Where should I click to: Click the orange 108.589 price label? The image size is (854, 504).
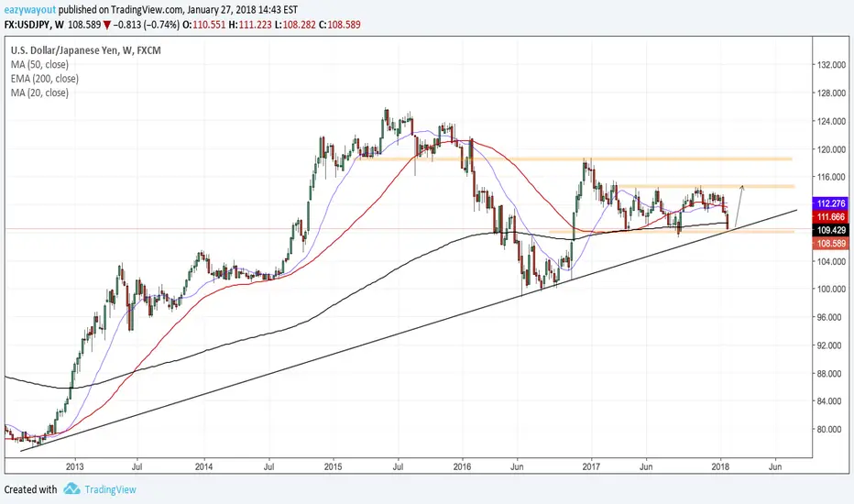pos(830,244)
